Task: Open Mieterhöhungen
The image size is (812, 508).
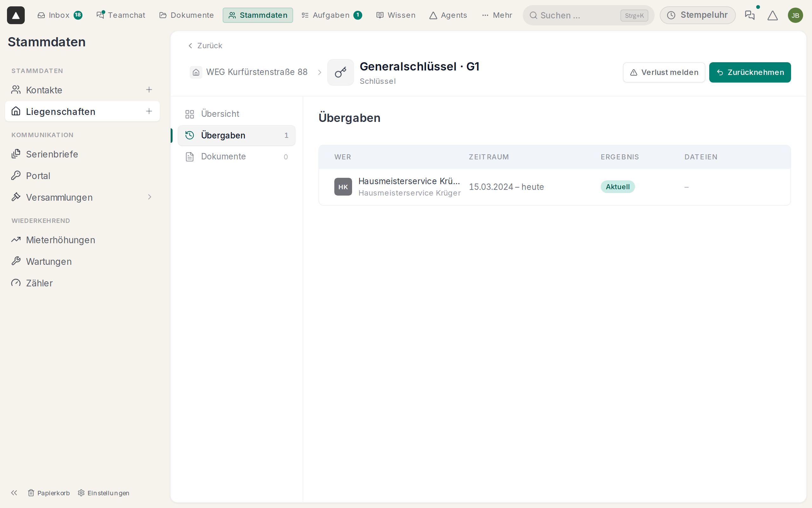Action: click(x=82, y=240)
